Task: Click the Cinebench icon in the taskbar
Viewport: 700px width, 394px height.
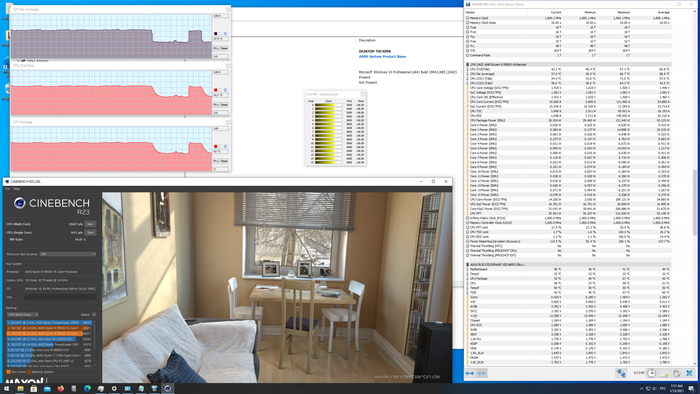Action: 167,389
